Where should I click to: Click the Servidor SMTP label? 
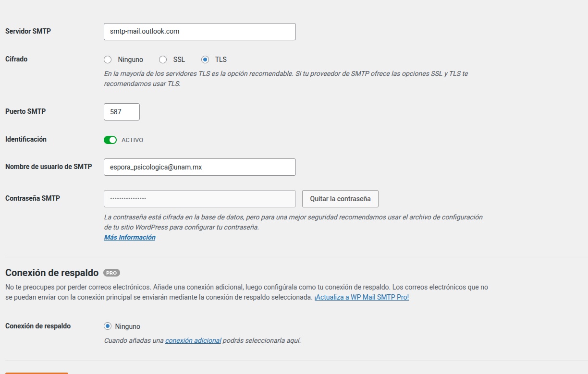[x=28, y=31]
